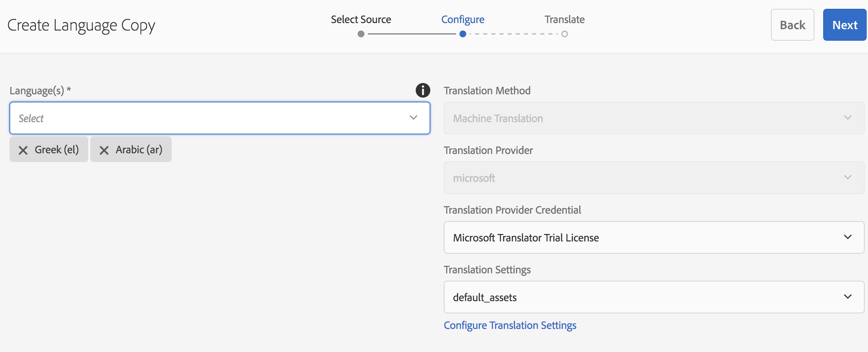Open the Translation Provider dropdown
The height and width of the screenshot is (352, 868).
[x=654, y=178]
